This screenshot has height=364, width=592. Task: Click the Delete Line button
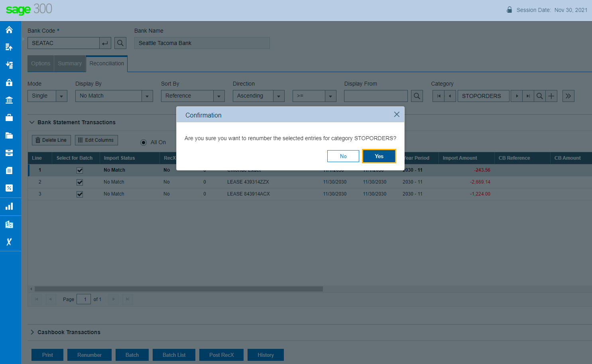(x=51, y=140)
